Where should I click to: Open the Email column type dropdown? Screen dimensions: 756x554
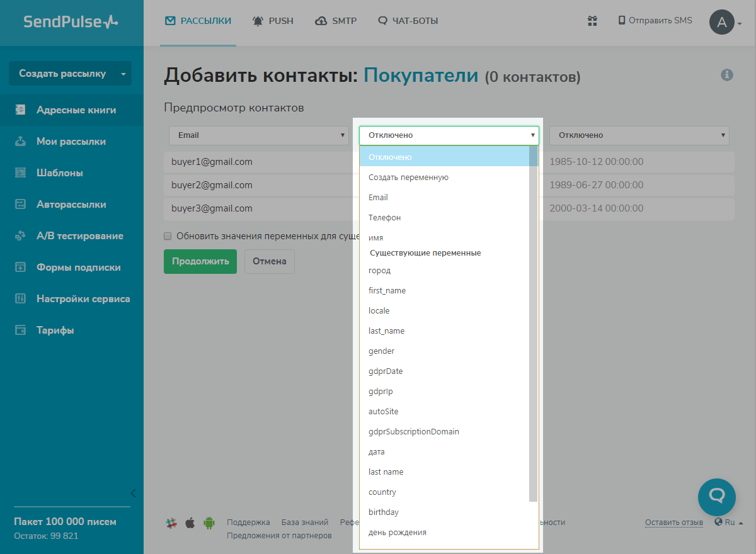[x=259, y=135]
